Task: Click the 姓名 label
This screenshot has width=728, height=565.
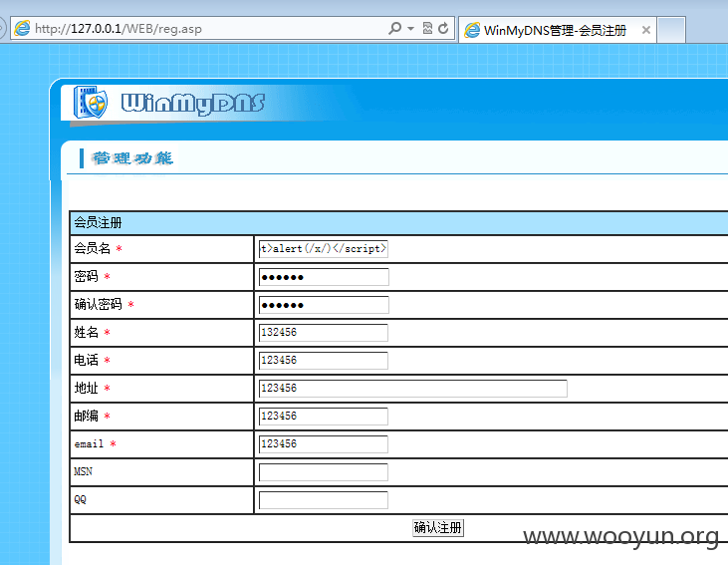Action: coord(86,332)
